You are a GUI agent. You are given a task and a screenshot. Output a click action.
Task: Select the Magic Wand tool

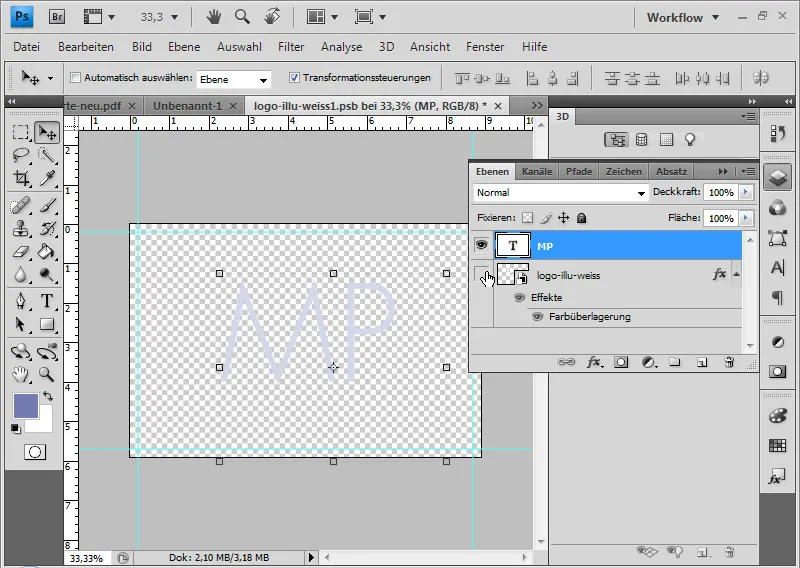(x=47, y=155)
